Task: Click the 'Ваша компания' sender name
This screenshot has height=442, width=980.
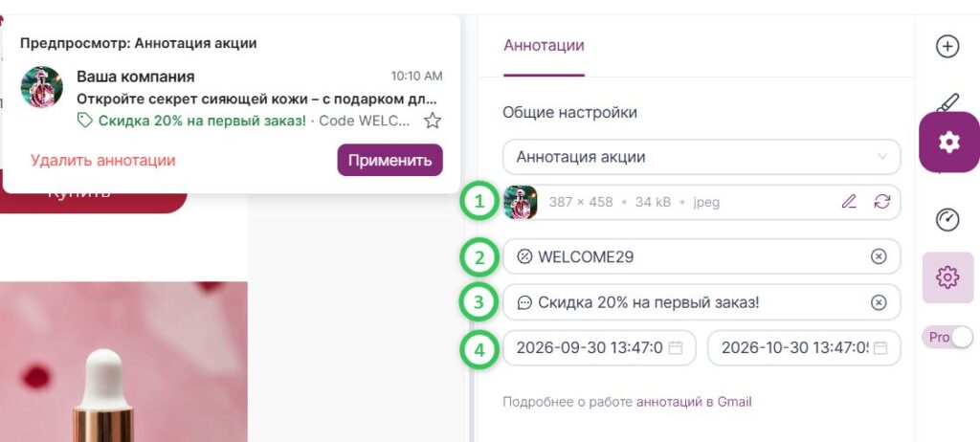Action: pyautogui.click(x=136, y=77)
